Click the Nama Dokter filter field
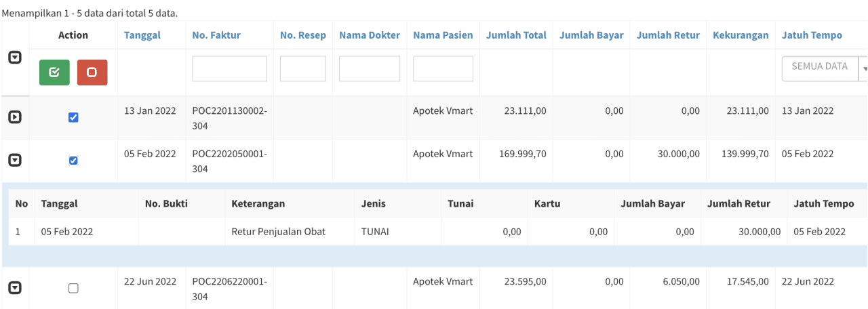Viewport: 868px width, 309px height. pos(370,68)
